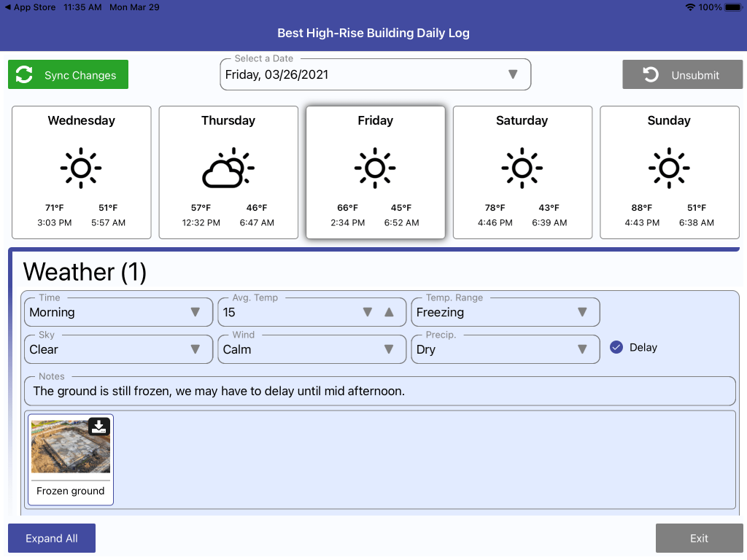Click the Sync Changes button
747x560 pixels.
pyautogui.click(x=68, y=75)
